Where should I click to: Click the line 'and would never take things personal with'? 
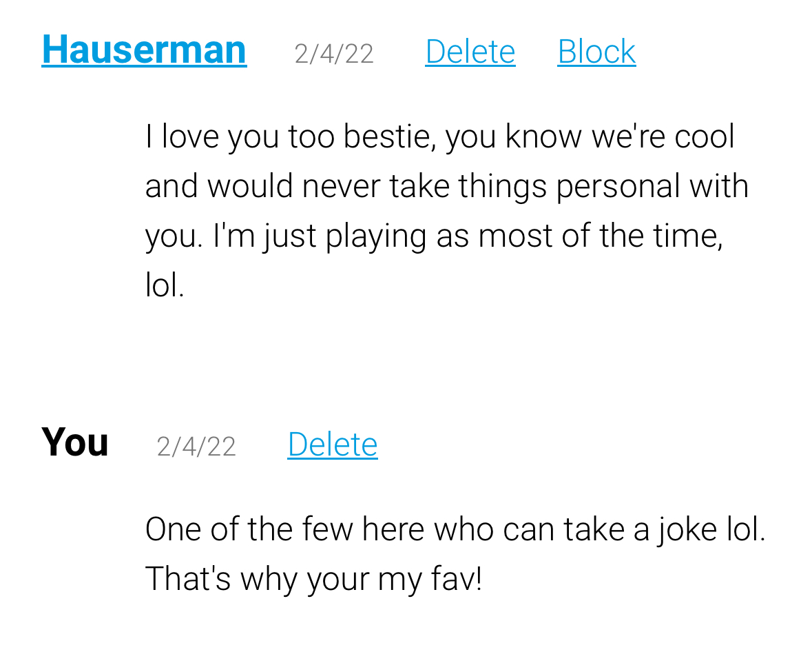point(447,187)
